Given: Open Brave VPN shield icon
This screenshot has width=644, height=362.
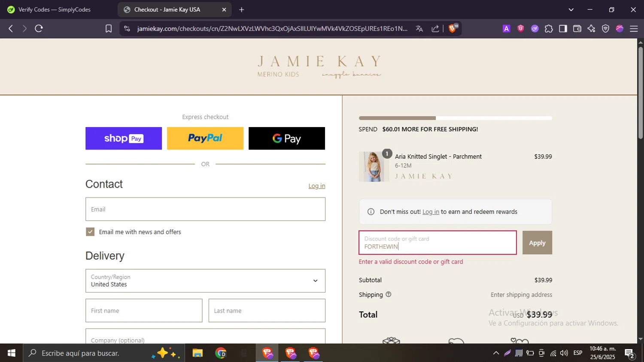Looking at the screenshot, I should point(605,28).
